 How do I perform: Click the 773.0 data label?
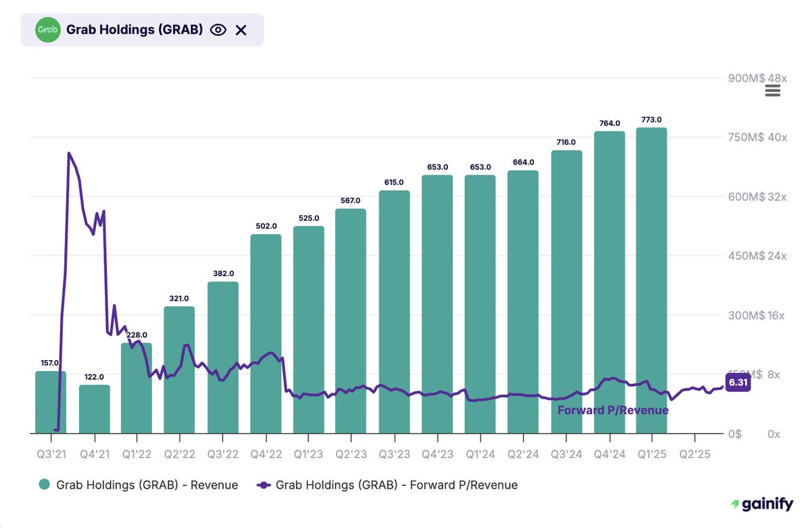click(652, 120)
